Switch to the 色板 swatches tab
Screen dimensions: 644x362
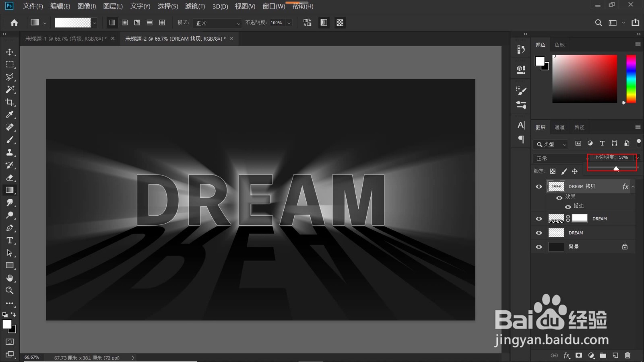click(559, 45)
